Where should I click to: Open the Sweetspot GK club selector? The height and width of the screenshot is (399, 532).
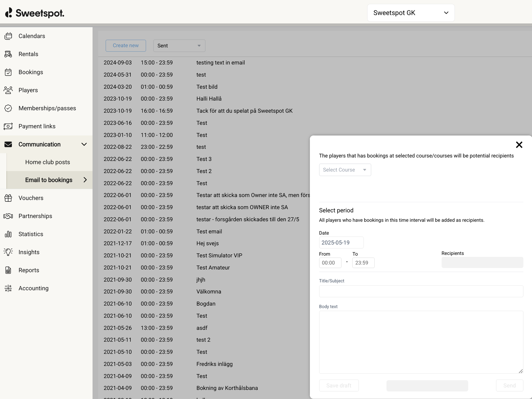click(x=410, y=12)
